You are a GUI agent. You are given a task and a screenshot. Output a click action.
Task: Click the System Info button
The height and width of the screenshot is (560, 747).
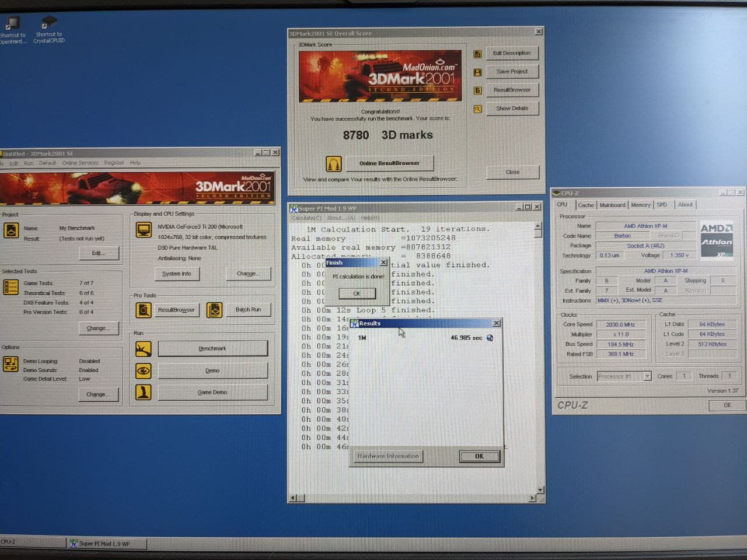177,274
